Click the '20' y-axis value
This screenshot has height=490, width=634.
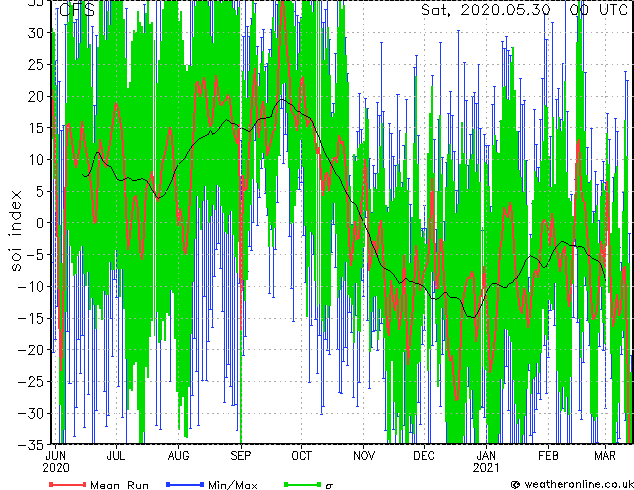pos(36,96)
